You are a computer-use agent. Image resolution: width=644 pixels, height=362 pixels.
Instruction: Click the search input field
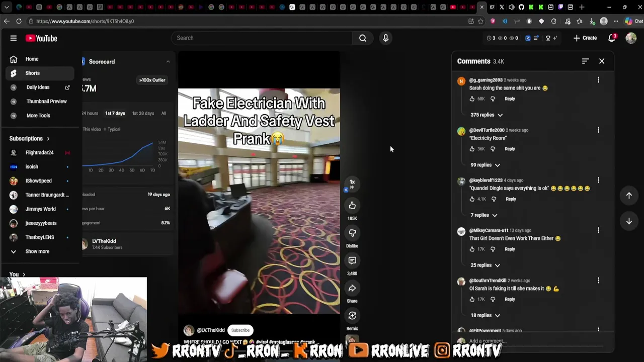[x=262, y=38]
